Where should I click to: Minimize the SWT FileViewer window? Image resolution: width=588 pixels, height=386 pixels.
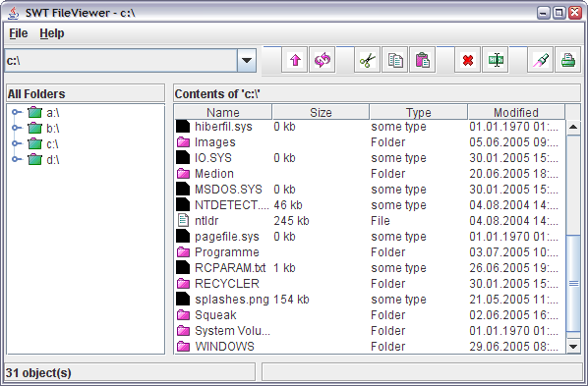[x=544, y=13]
